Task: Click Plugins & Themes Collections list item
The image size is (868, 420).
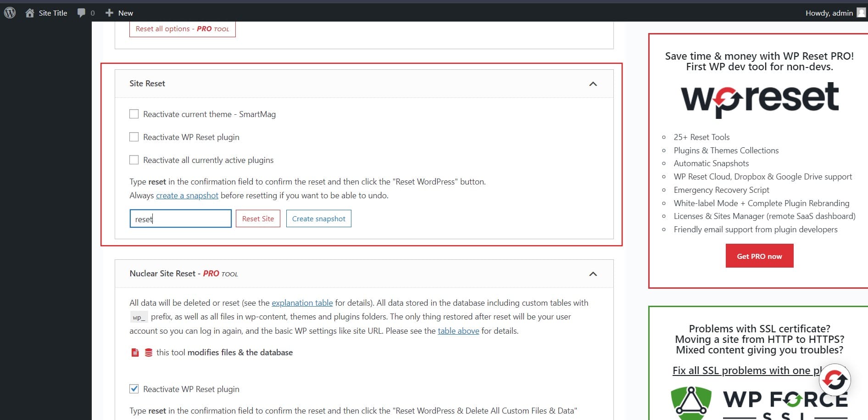Action: 726,150
